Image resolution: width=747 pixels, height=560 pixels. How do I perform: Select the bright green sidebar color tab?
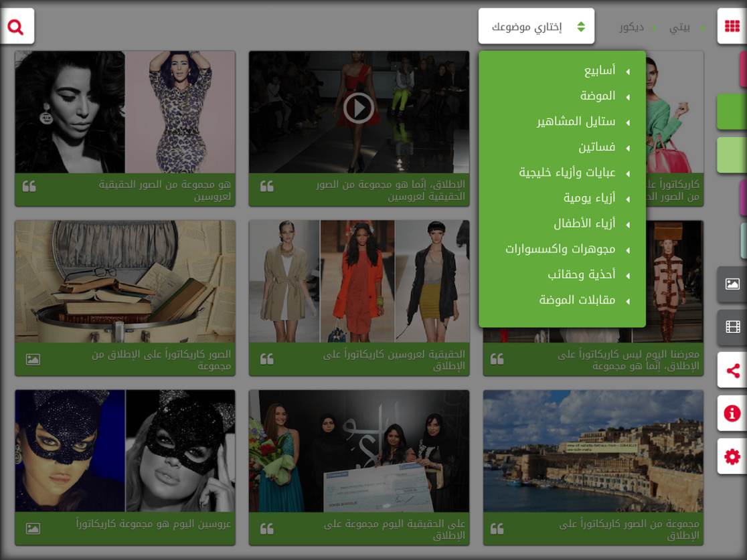point(732,112)
